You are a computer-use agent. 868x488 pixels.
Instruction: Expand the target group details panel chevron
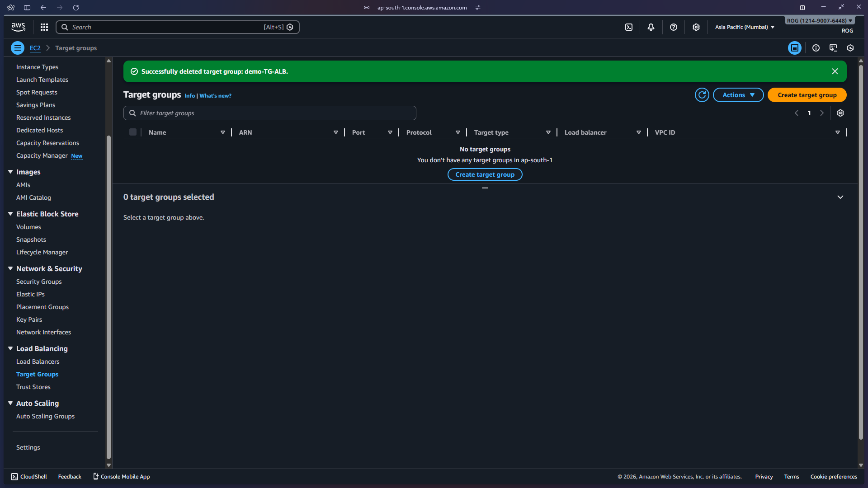(x=840, y=197)
